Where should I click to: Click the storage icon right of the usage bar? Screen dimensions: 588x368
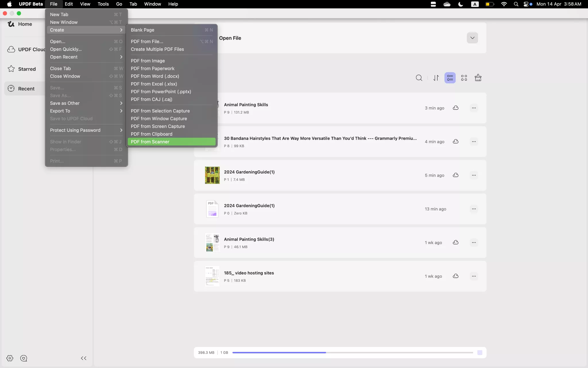pos(480,353)
